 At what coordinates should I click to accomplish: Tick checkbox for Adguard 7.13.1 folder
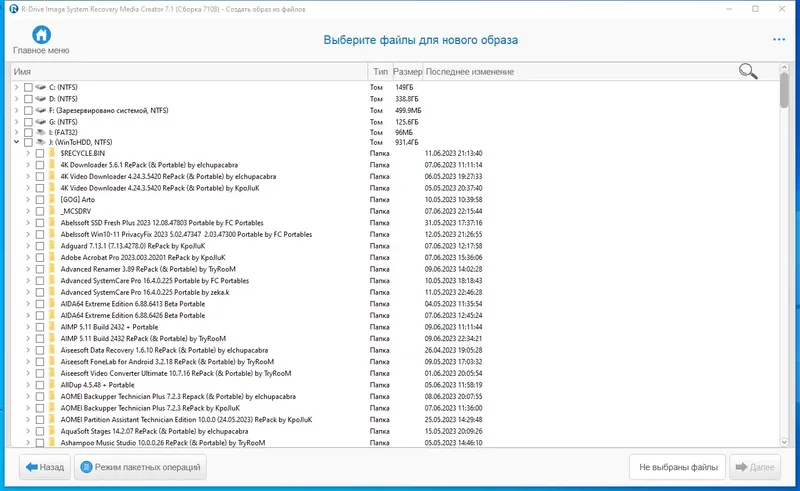[x=40, y=246]
